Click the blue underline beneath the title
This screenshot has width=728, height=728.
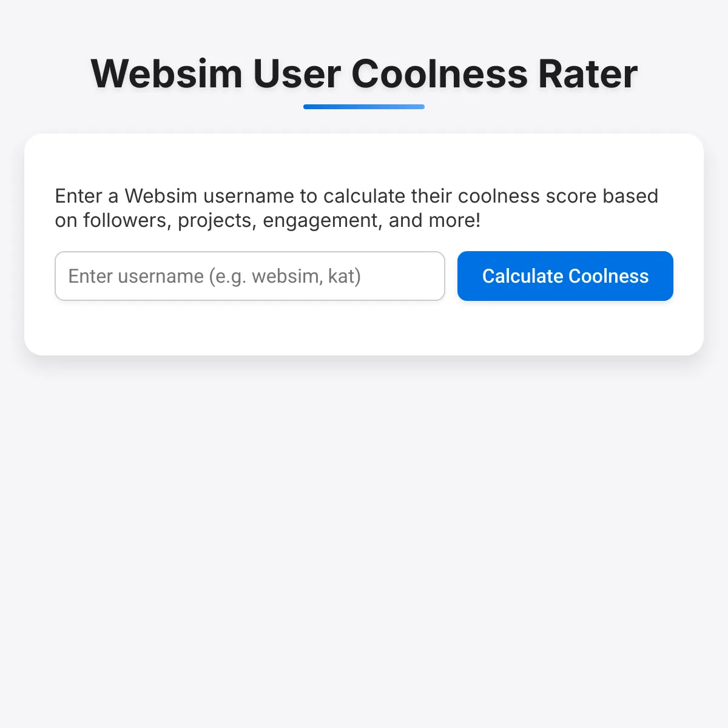click(x=364, y=107)
